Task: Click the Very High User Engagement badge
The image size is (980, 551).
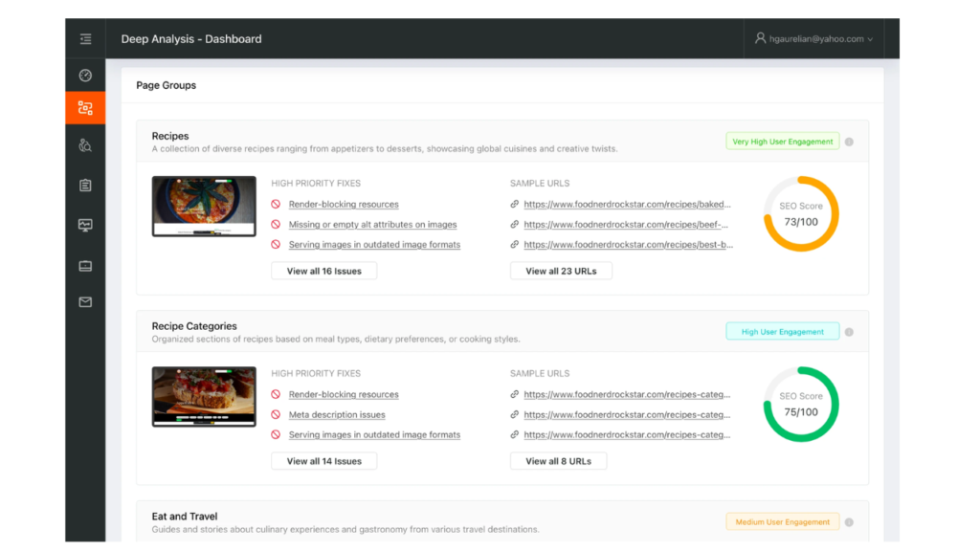Action: (x=783, y=142)
